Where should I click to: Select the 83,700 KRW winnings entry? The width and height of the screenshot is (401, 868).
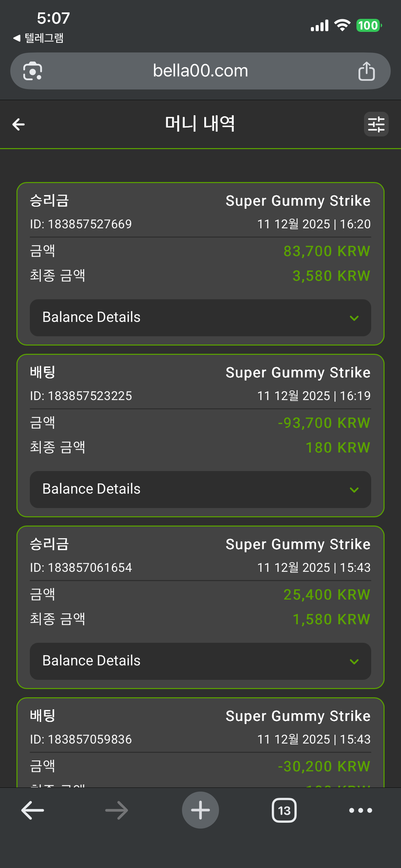click(327, 251)
